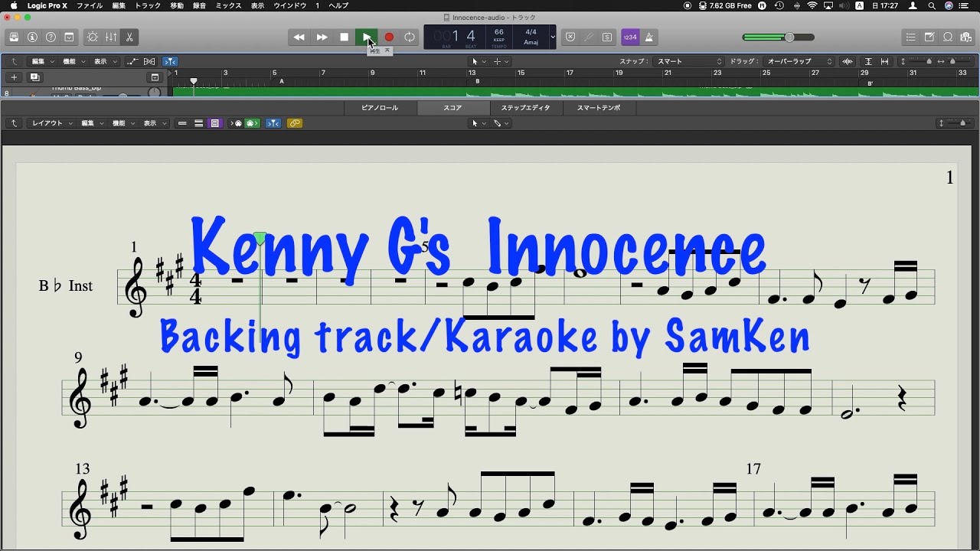Select purple page view button
The height and width of the screenshot is (551, 980).
pyautogui.click(x=215, y=123)
